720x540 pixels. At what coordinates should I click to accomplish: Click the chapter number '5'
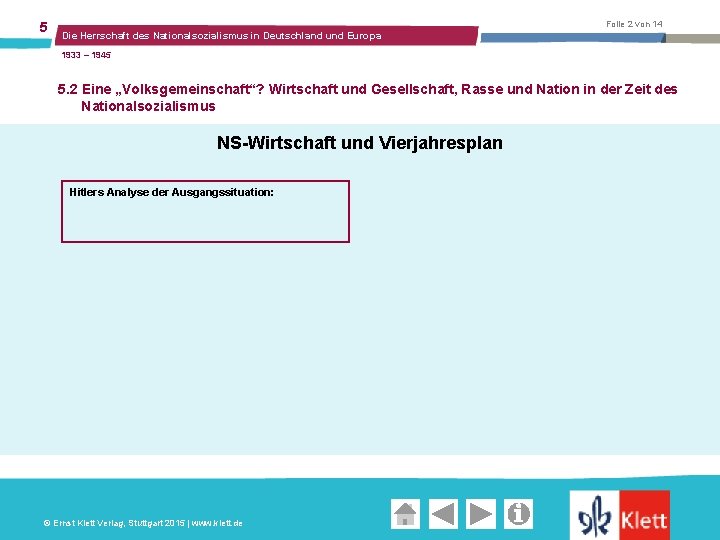[x=43, y=27]
